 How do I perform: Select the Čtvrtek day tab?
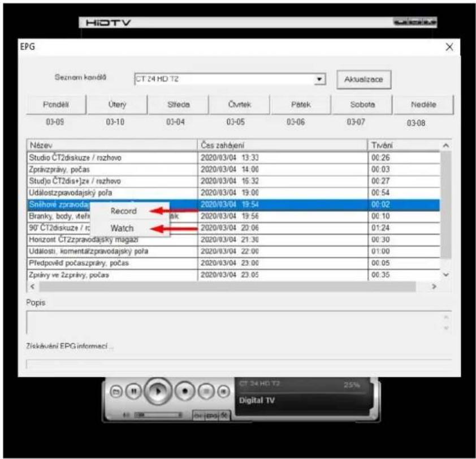tap(240, 105)
